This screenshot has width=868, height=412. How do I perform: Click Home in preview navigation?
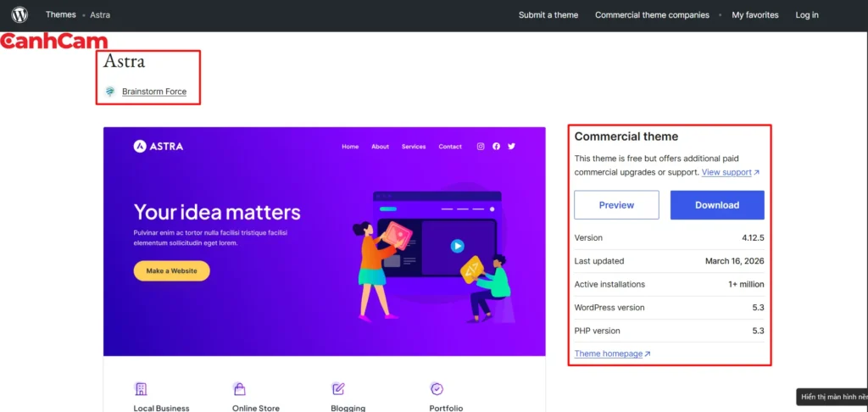tap(350, 147)
